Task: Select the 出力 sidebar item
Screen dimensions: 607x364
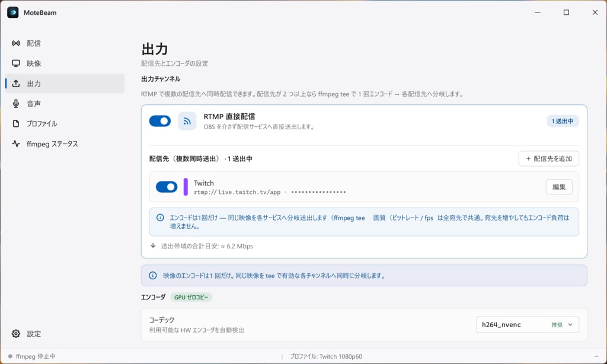Action: coord(65,84)
